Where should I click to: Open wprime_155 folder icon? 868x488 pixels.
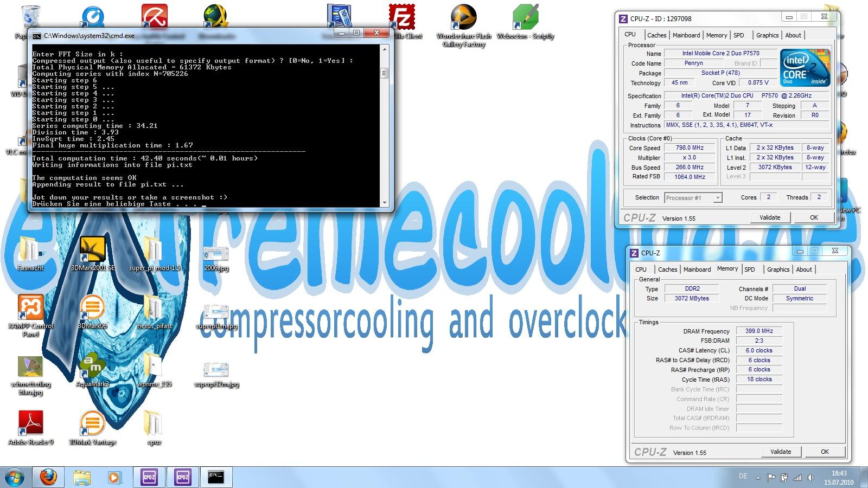pyautogui.click(x=154, y=370)
